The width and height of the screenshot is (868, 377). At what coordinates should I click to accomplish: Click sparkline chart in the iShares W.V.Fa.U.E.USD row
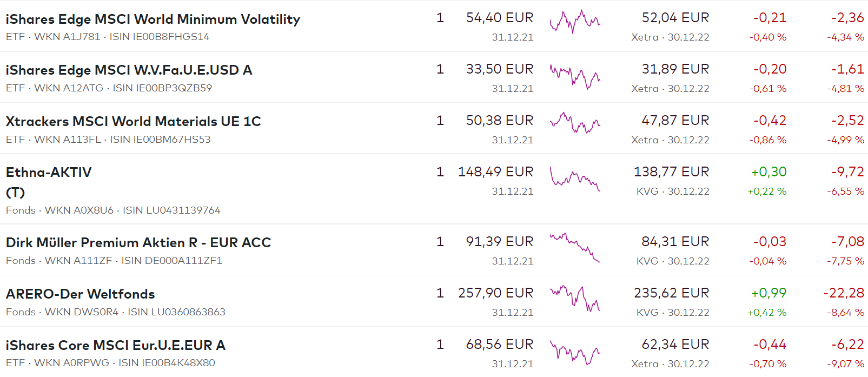[x=575, y=77]
